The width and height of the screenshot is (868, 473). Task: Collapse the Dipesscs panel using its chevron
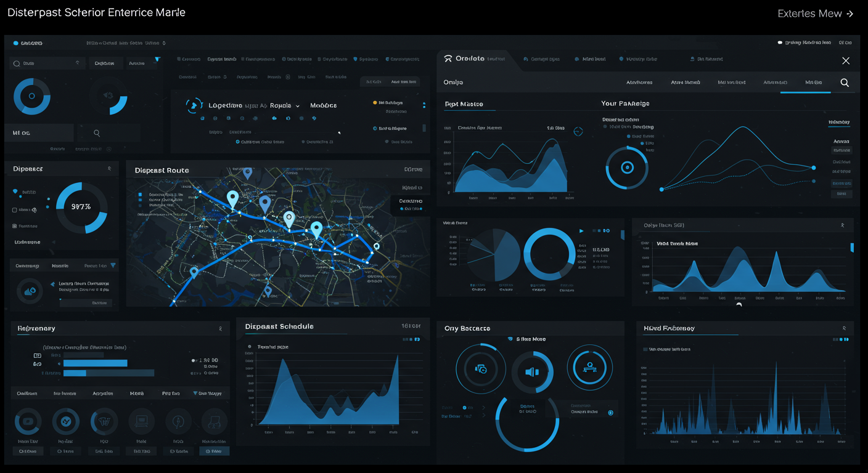pos(110,168)
